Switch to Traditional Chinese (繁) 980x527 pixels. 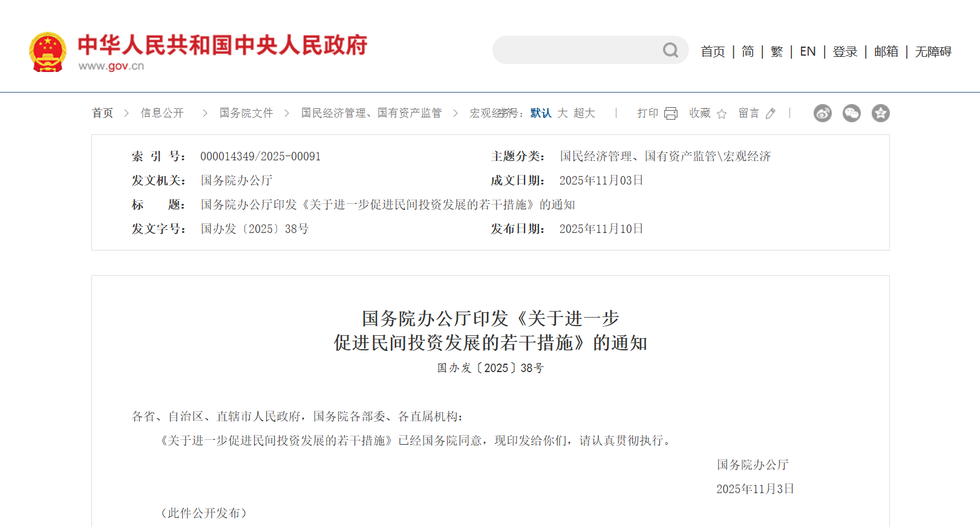tap(777, 52)
